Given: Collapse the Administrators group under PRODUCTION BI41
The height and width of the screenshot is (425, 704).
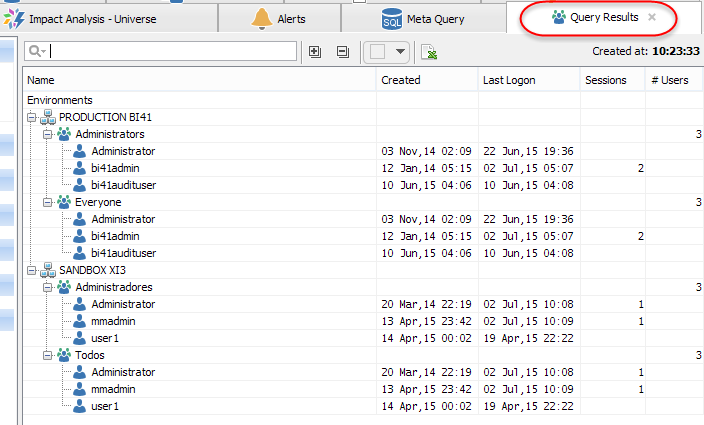Looking at the screenshot, I should point(48,134).
